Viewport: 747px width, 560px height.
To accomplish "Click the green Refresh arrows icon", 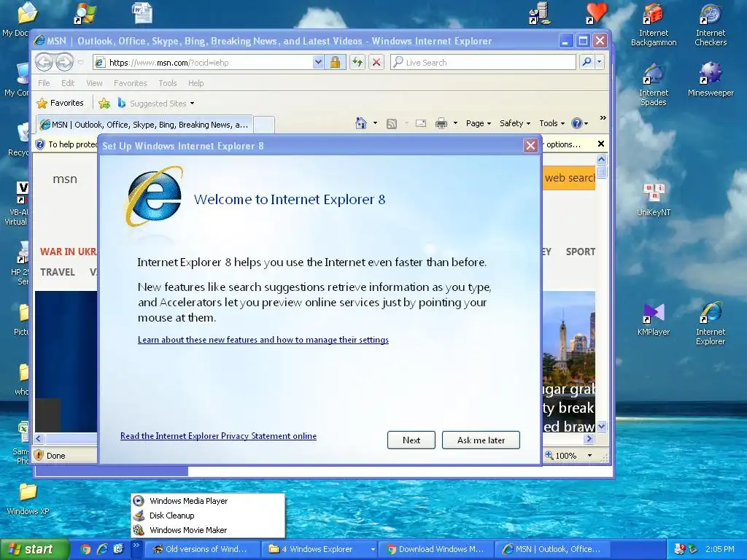I will tap(357, 62).
